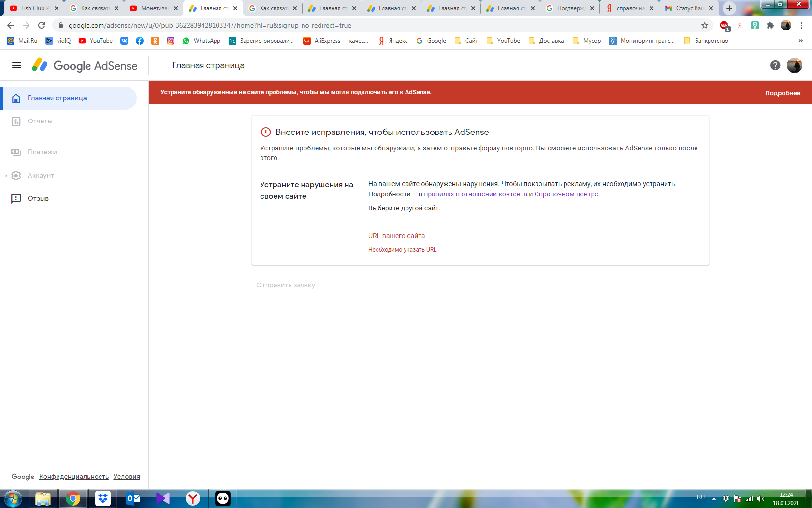Open Отзыв in the sidebar
Viewport: 812px width, 508px height.
click(69, 199)
